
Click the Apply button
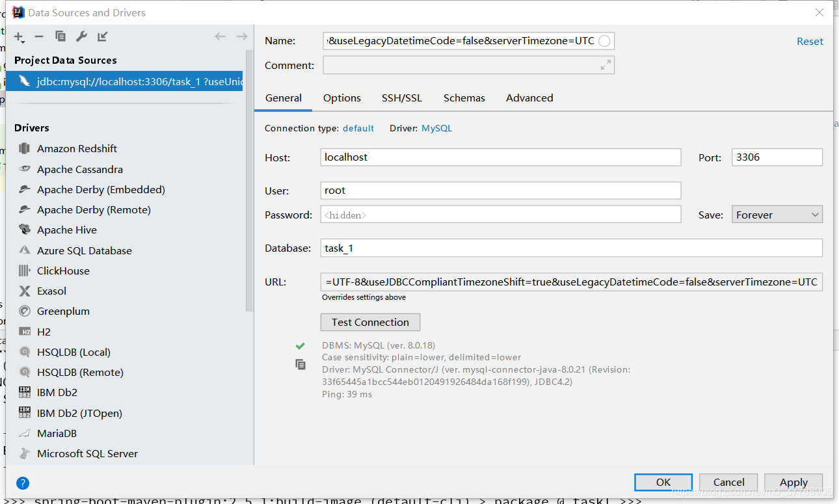793,482
